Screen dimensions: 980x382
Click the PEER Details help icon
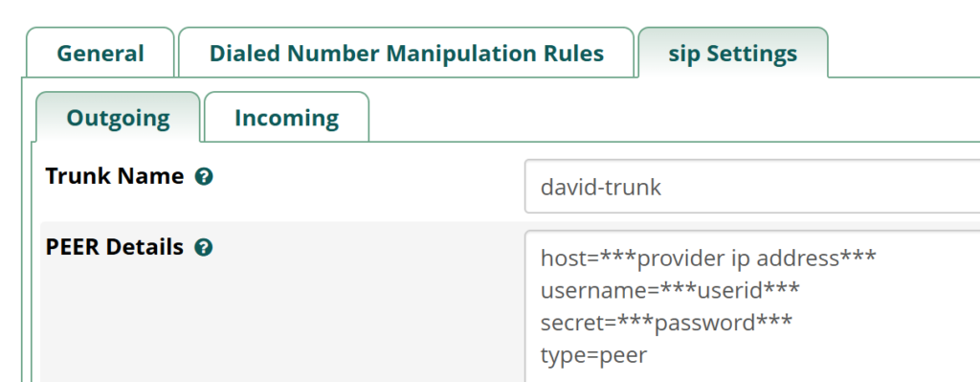pos(204,248)
